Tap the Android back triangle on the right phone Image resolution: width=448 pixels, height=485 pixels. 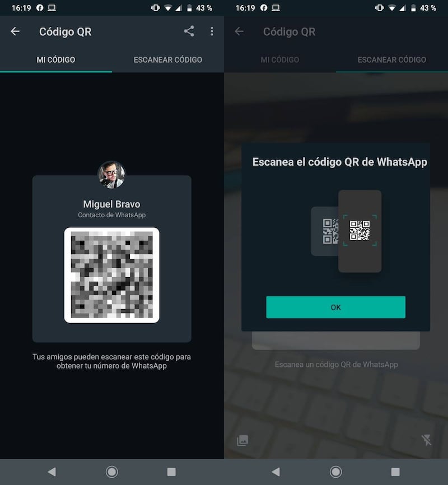pyautogui.click(x=276, y=472)
